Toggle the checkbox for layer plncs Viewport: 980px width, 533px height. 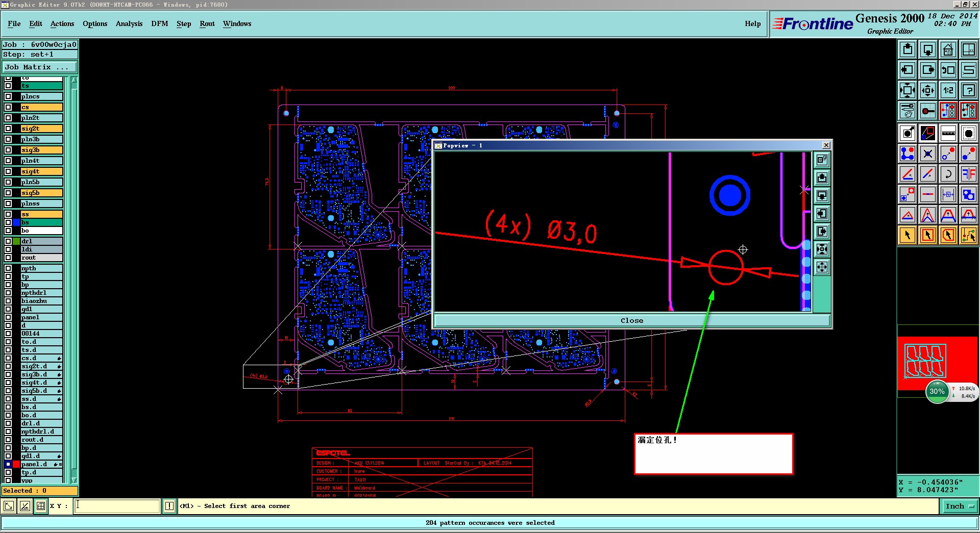tap(8, 96)
